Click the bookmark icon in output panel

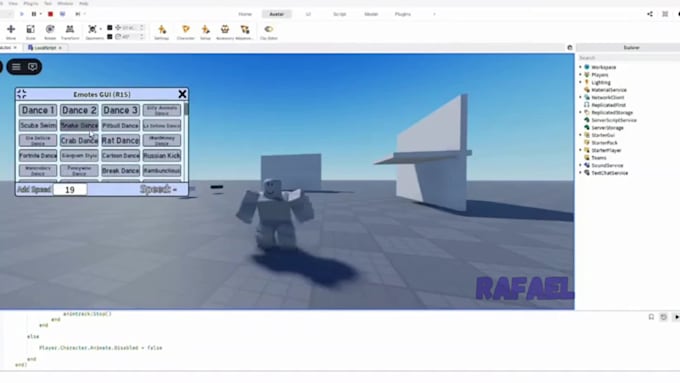coord(651,317)
